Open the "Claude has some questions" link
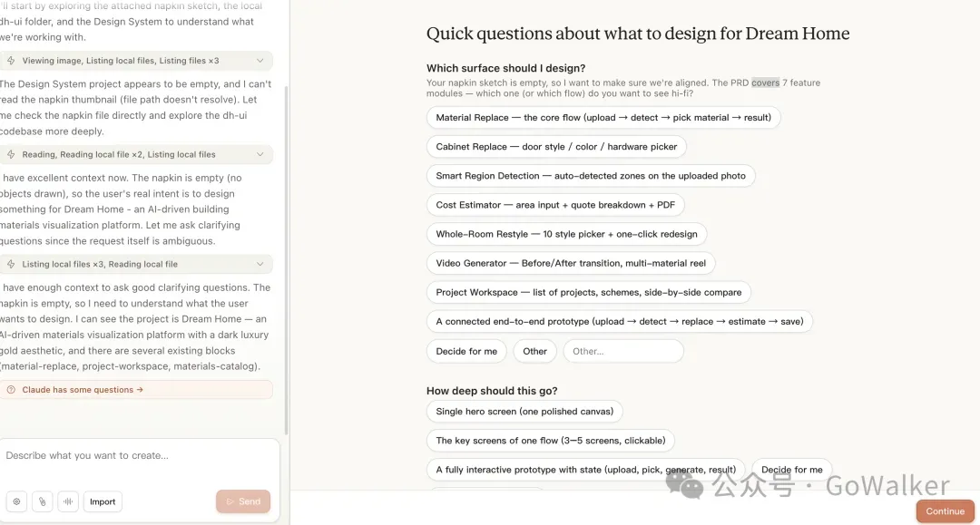 [x=80, y=390]
